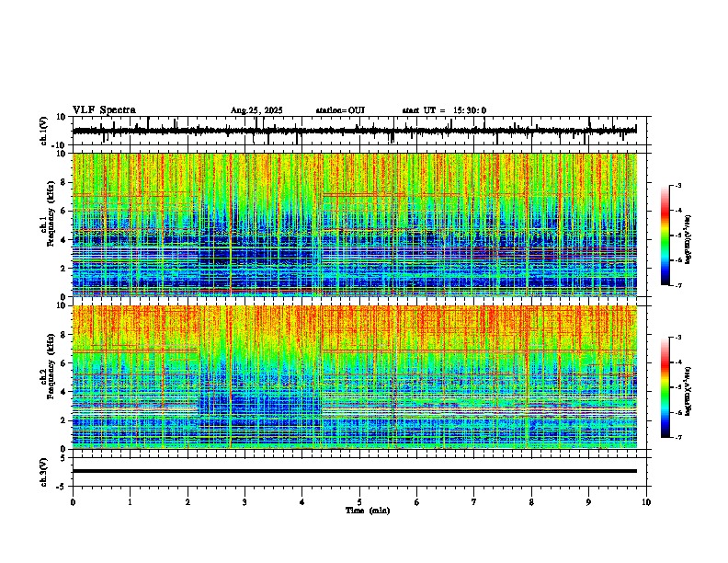
Task: Click the "ch.1(V)" waveform axis label
Action: coord(44,131)
